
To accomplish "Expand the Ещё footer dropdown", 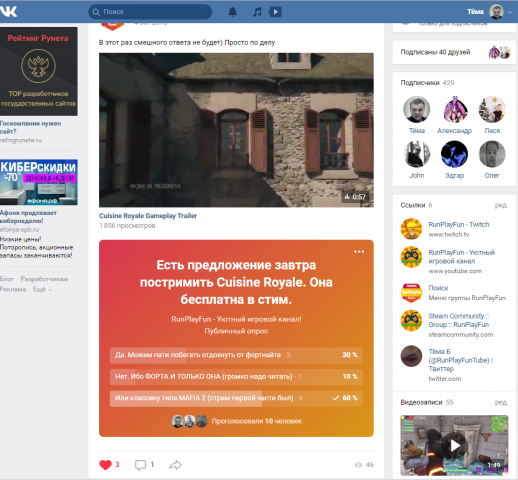I will pos(42,289).
